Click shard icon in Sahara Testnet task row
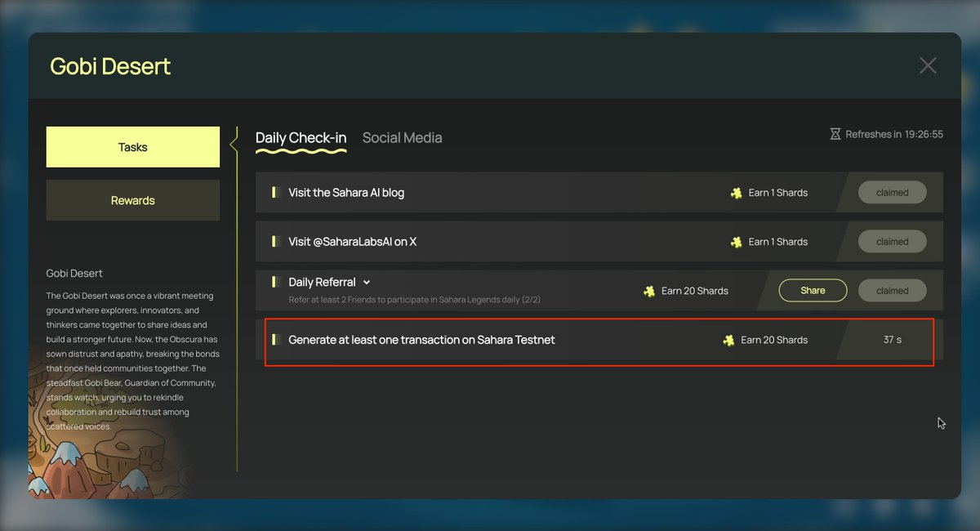The width and height of the screenshot is (980, 531). tap(728, 340)
